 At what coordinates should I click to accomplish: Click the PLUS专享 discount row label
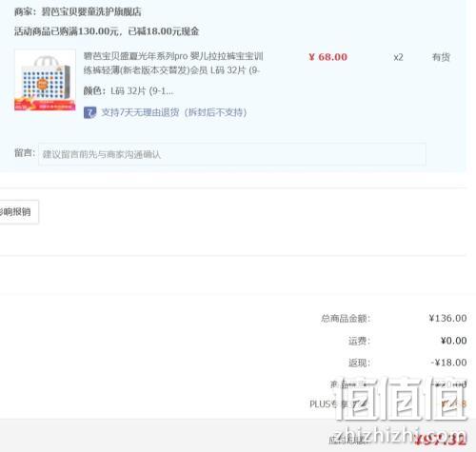pyautogui.click(x=338, y=404)
